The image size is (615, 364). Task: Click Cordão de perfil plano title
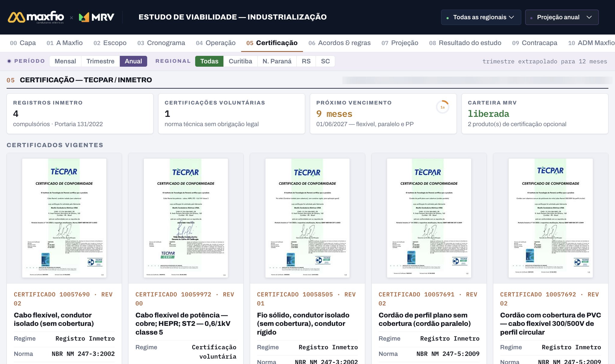425,319
